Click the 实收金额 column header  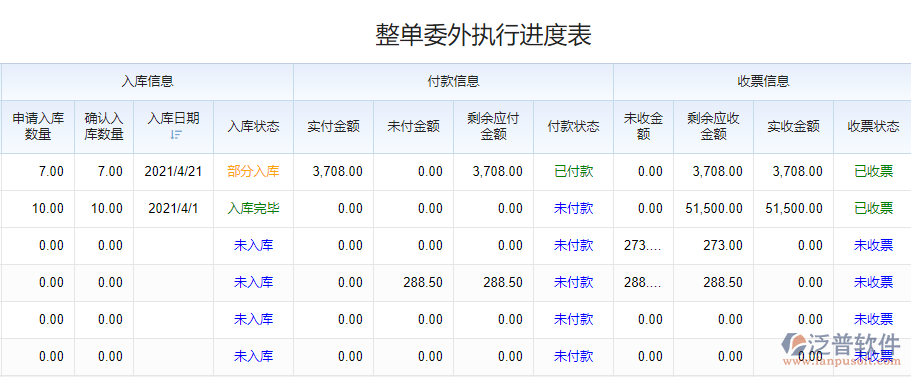[794, 127]
